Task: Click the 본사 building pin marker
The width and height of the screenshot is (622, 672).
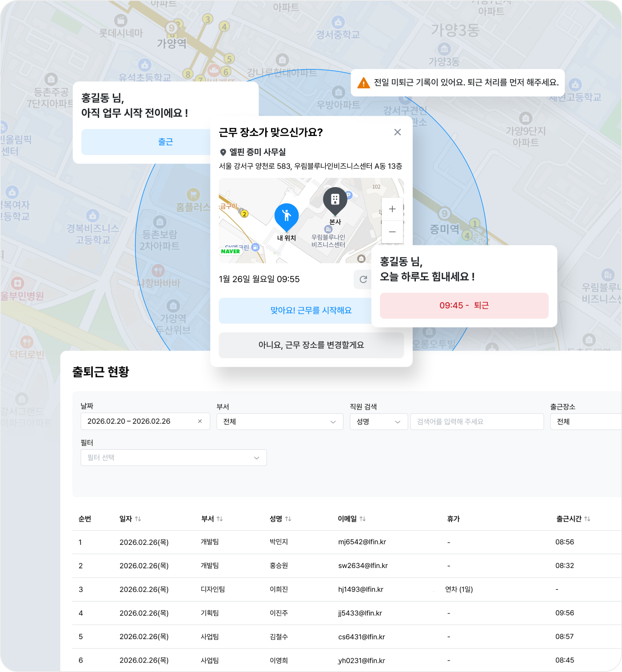Action: 335,200
